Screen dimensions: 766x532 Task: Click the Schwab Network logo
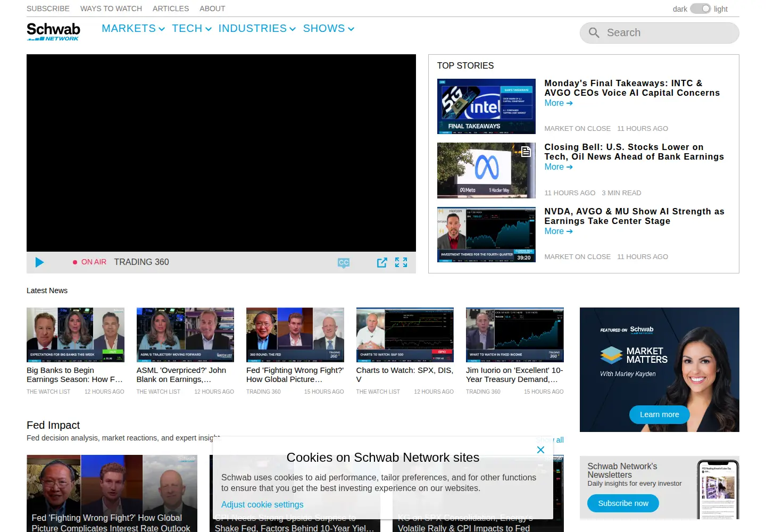53,31
